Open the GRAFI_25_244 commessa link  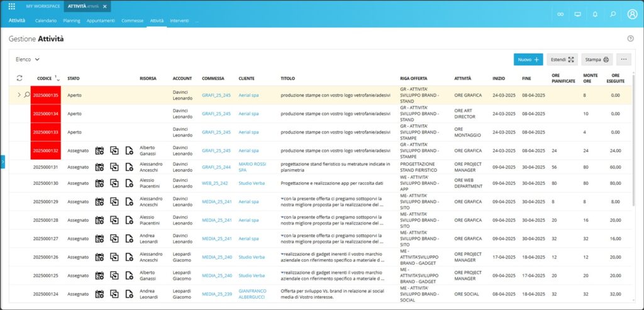(216, 167)
